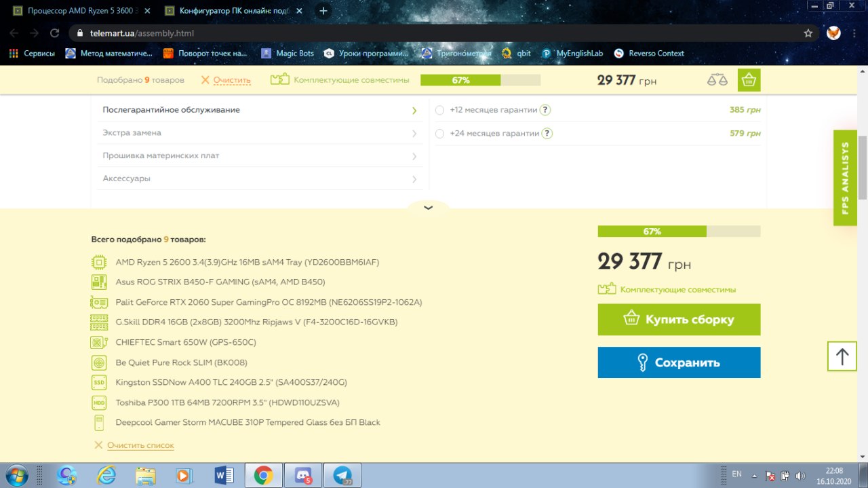This screenshot has width=868, height=488.
Task: Expand the Экстра замена row
Action: [x=260, y=133]
